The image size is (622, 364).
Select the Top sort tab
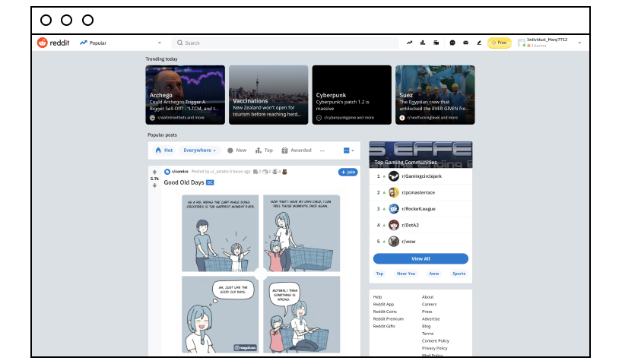264,150
